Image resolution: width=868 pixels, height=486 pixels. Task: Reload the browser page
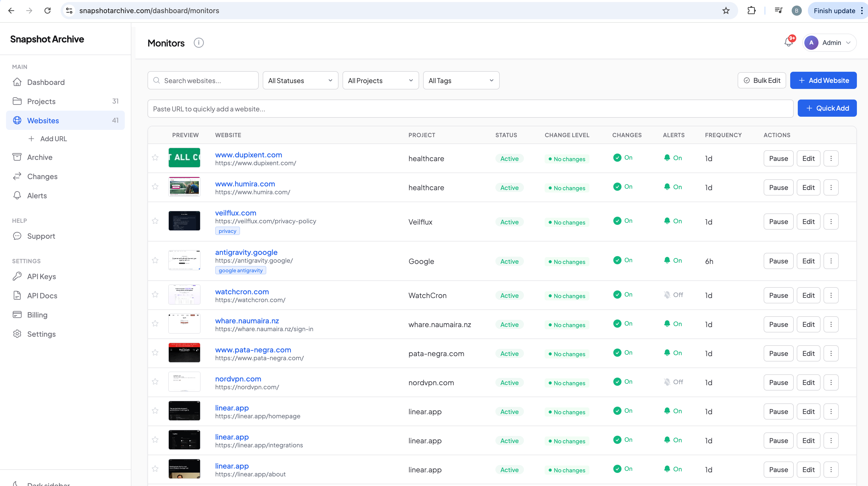[47, 10]
